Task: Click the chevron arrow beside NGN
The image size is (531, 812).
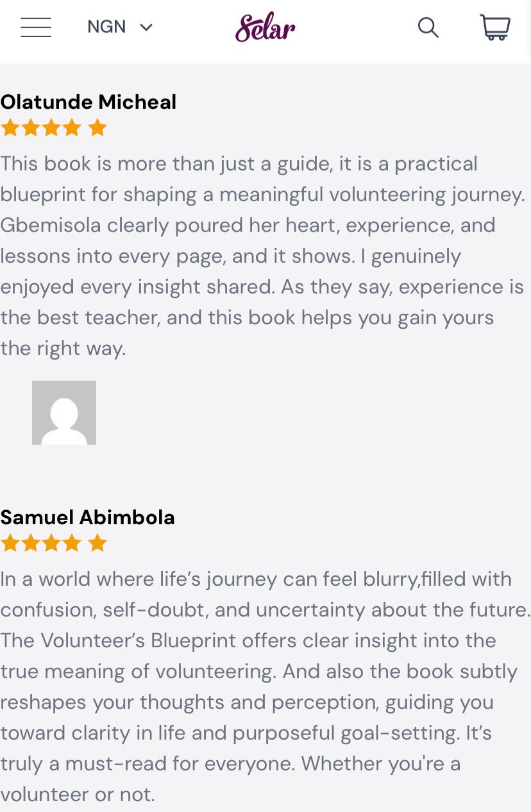Action: [146, 28]
